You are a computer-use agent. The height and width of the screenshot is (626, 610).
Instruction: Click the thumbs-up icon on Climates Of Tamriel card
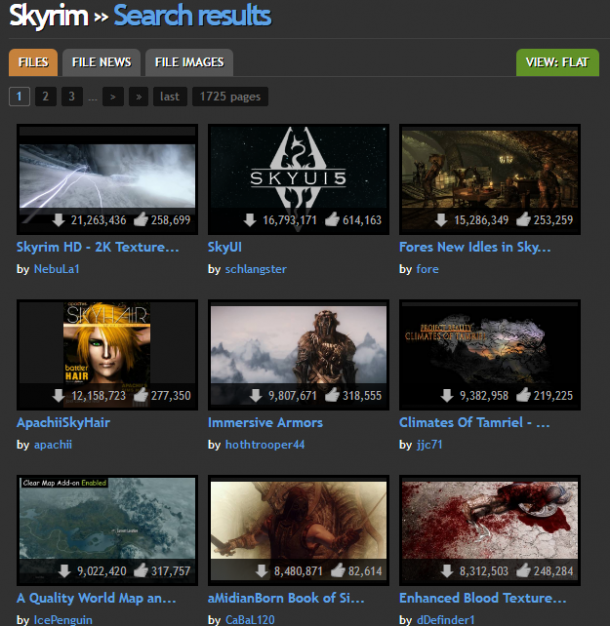[523, 395]
